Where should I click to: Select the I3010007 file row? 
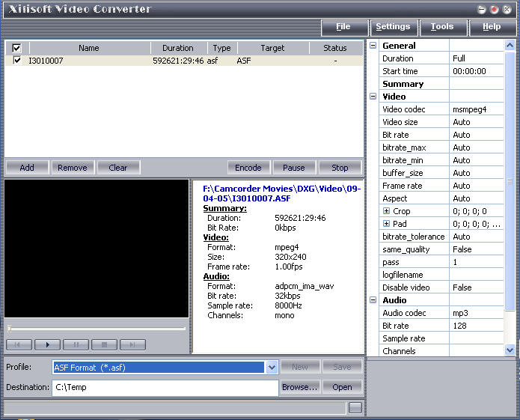(184, 61)
